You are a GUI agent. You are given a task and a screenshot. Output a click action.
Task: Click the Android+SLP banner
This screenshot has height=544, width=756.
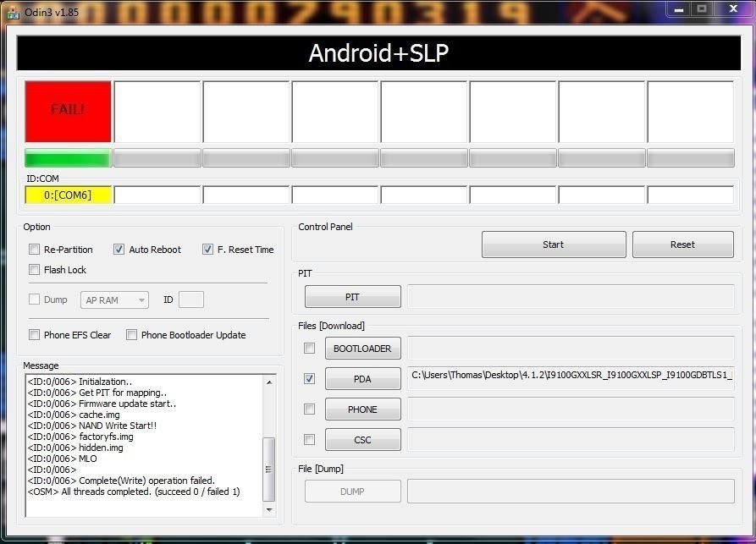click(x=379, y=52)
